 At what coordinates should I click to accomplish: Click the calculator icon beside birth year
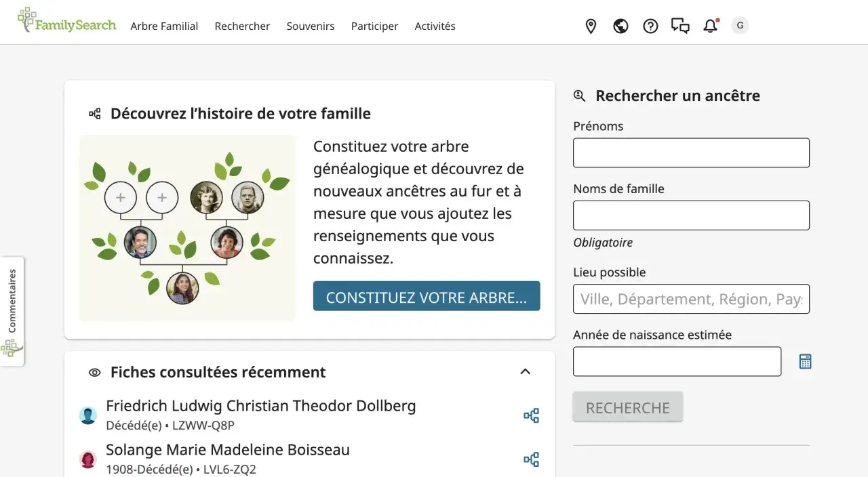click(x=805, y=362)
